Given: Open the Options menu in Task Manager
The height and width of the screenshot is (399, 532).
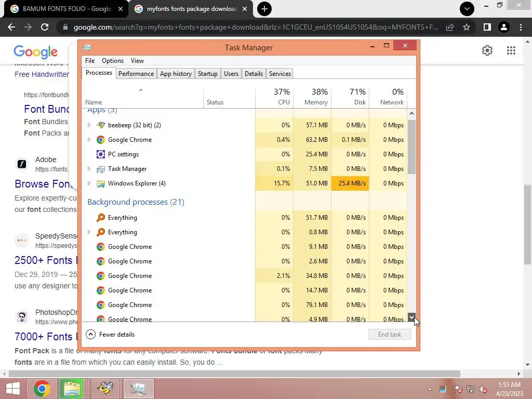Looking at the screenshot, I should (x=113, y=61).
